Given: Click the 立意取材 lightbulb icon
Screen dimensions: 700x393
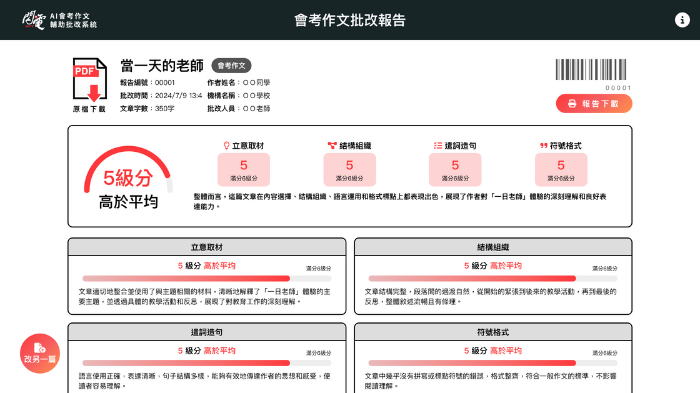Looking at the screenshot, I should pyautogui.click(x=226, y=146).
